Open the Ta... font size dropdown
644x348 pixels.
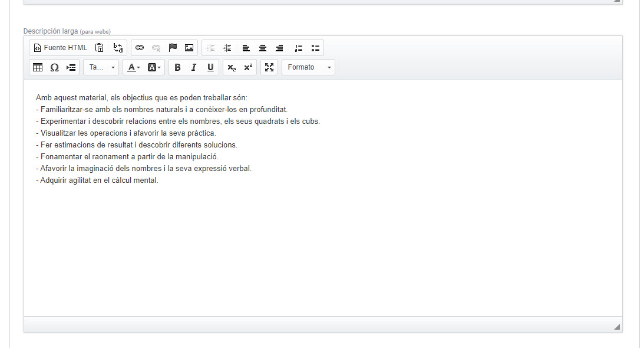(101, 67)
